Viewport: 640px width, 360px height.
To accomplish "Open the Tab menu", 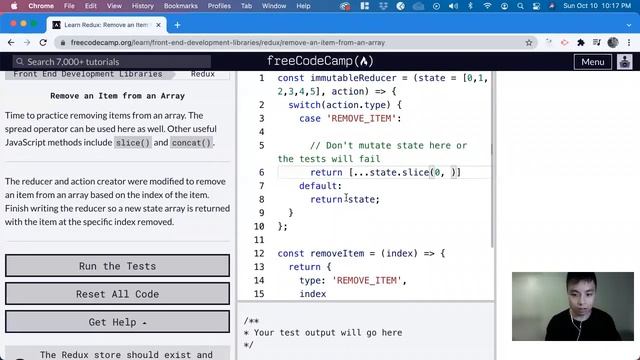I will pos(246,6).
